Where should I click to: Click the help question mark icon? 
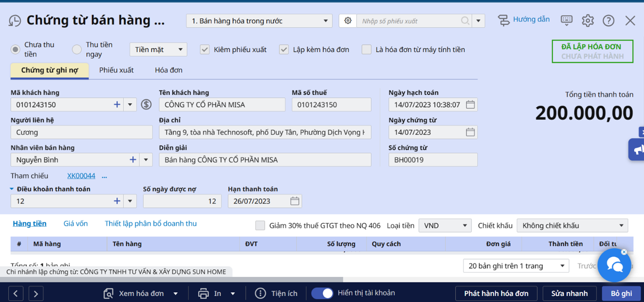click(x=609, y=20)
